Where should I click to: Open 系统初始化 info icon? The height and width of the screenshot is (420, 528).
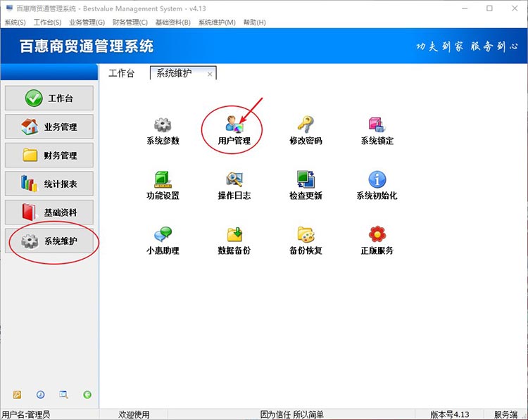(377, 179)
